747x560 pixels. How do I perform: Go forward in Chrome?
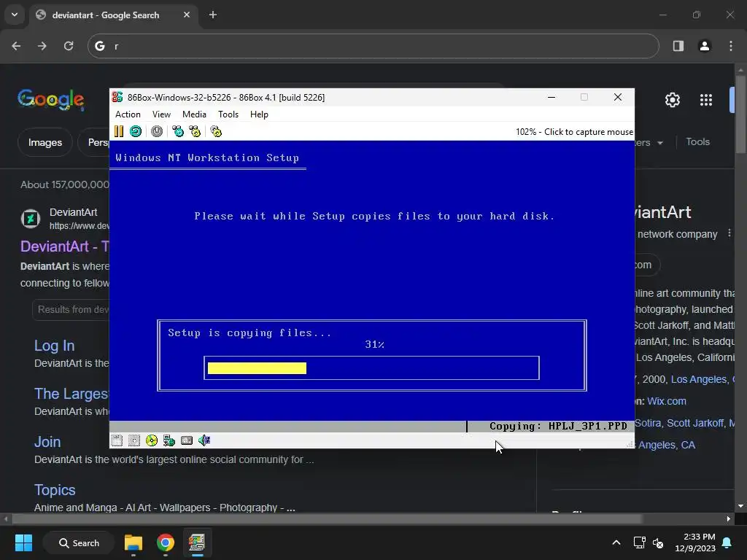[x=42, y=46]
